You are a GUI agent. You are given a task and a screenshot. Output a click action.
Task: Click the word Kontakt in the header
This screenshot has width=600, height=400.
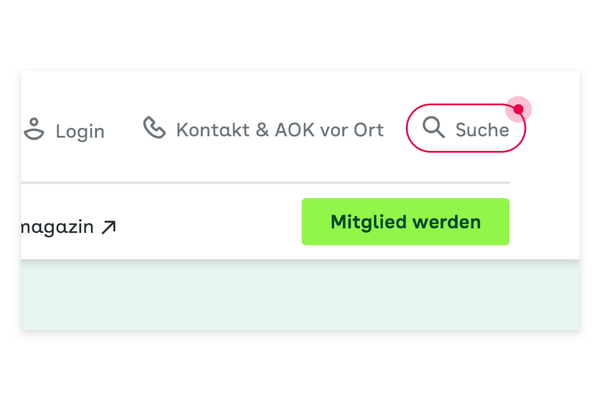click(x=213, y=129)
